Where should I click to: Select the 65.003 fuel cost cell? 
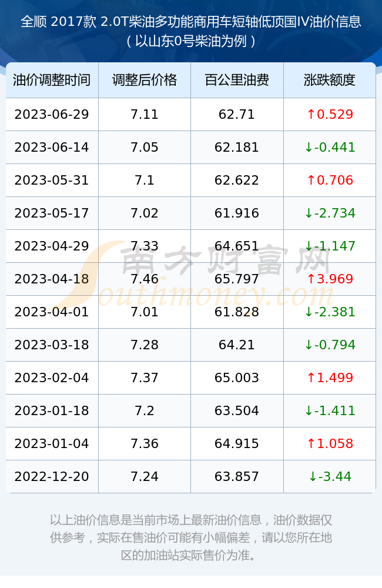pos(237,377)
